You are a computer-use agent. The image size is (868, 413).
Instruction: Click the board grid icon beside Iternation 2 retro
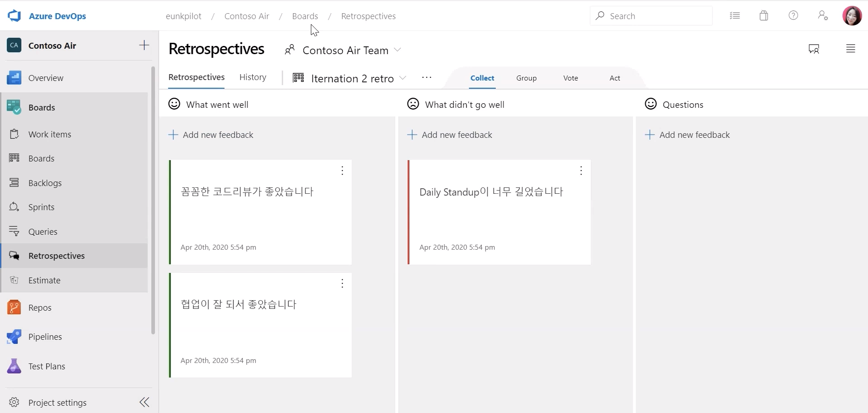[299, 78]
